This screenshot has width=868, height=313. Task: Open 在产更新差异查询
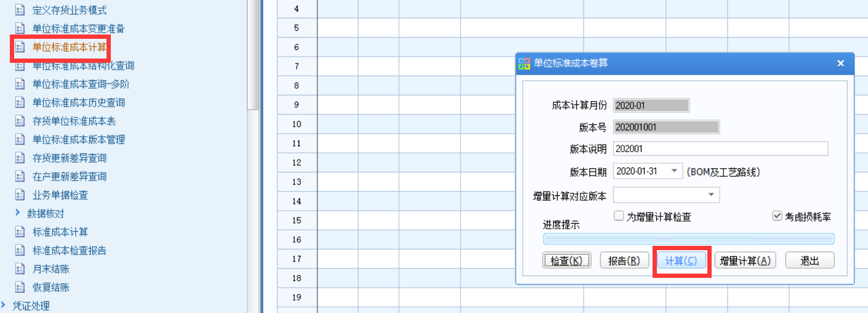pos(70,177)
